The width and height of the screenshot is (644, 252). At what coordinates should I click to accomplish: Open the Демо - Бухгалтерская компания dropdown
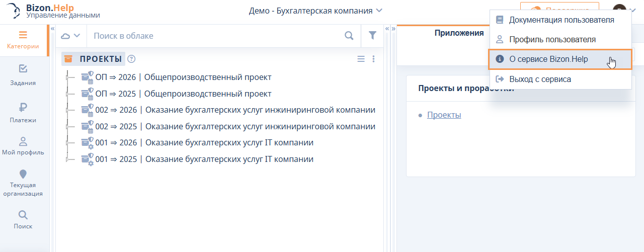[315, 11]
